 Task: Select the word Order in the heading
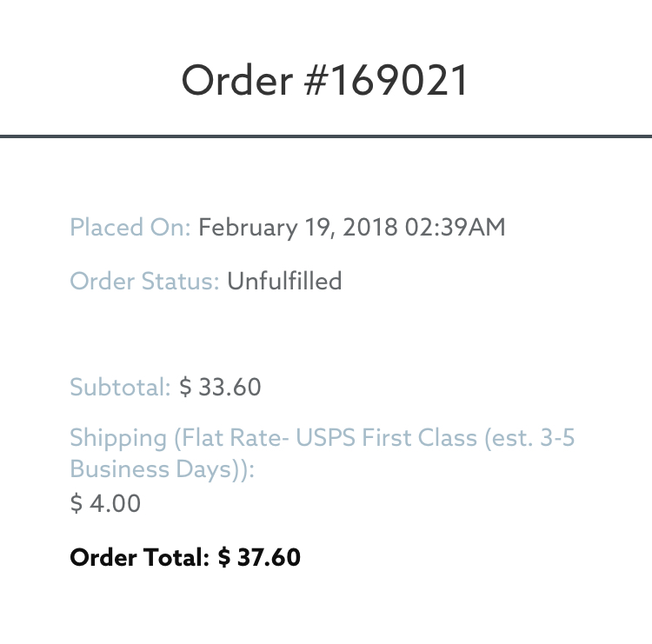(237, 80)
